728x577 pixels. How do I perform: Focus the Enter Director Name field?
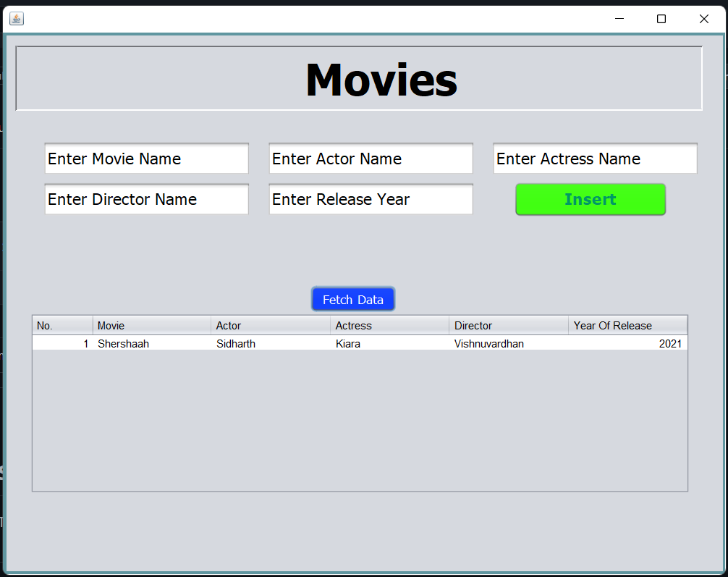pos(147,199)
